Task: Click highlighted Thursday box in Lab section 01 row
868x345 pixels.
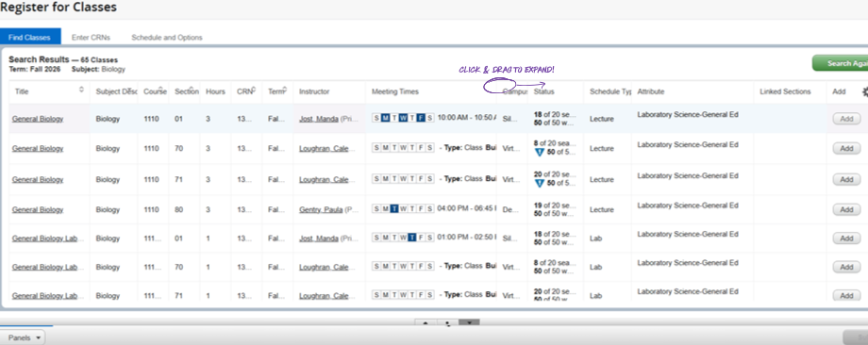Action: click(412, 238)
